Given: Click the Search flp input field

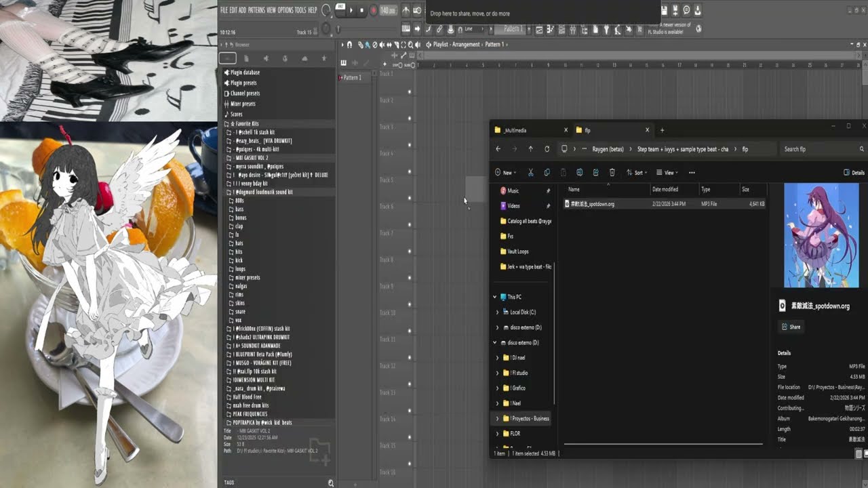Looking at the screenshot, I should (823, 149).
